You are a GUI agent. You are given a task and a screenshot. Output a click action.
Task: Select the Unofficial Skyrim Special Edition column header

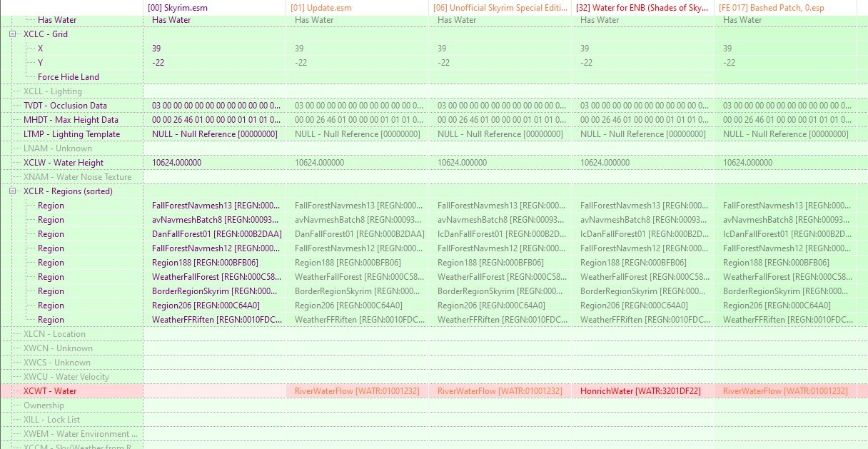coord(500,7)
